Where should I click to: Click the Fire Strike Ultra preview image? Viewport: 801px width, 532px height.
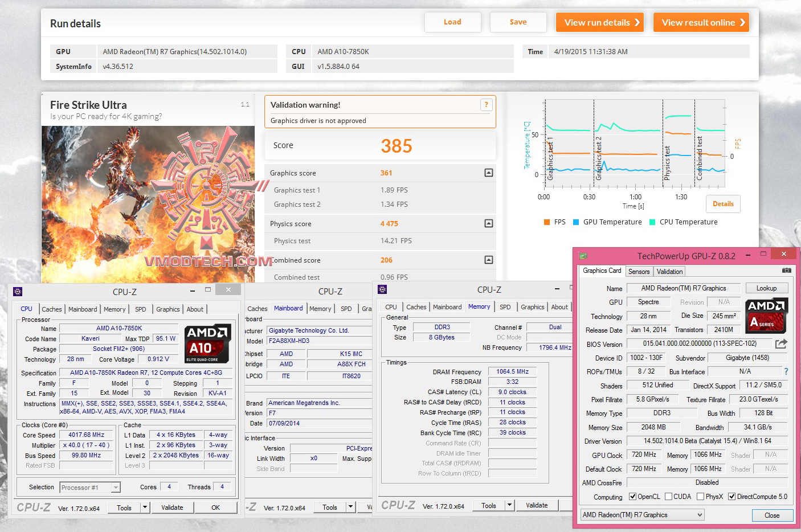pos(148,204)
